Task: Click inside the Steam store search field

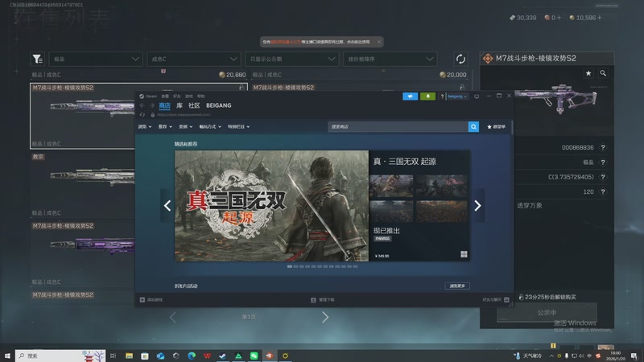Action: [x=398, y=127]
